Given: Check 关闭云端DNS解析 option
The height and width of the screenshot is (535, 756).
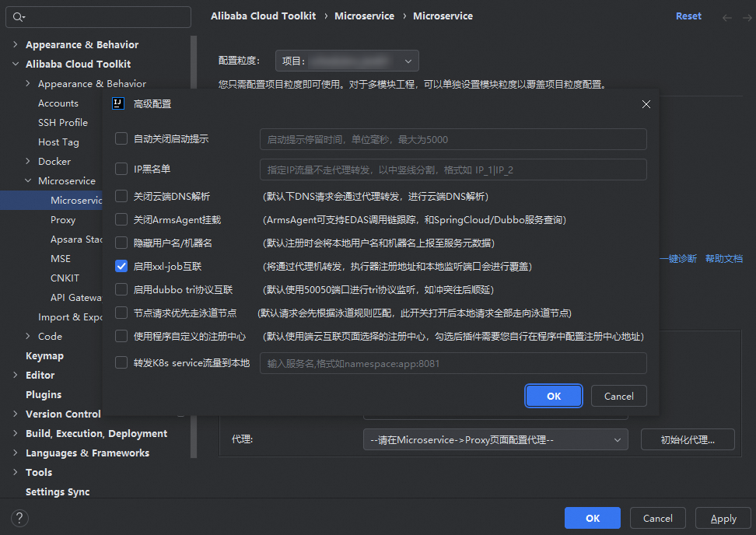Looking at the screenshot, I should 121,196.
